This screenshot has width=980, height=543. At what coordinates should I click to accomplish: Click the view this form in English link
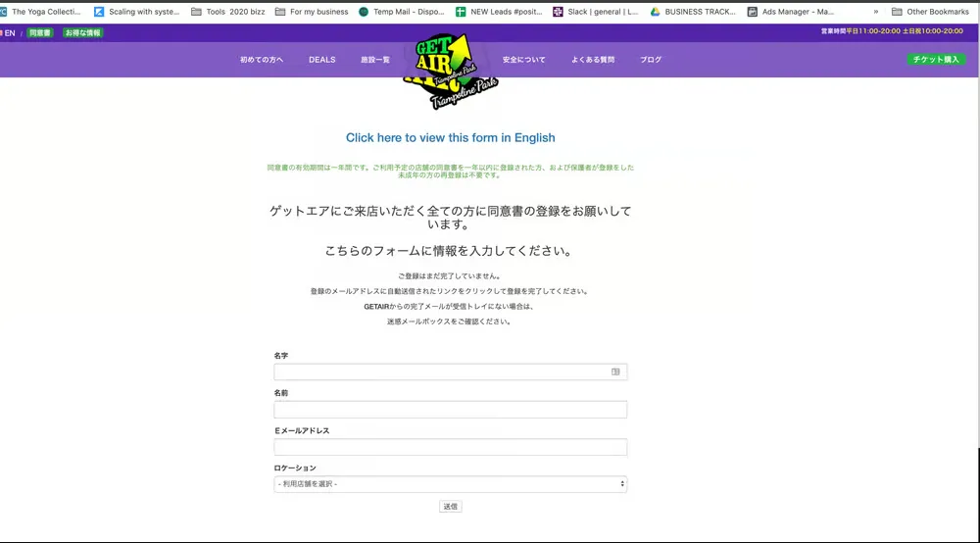pos(450,137)
